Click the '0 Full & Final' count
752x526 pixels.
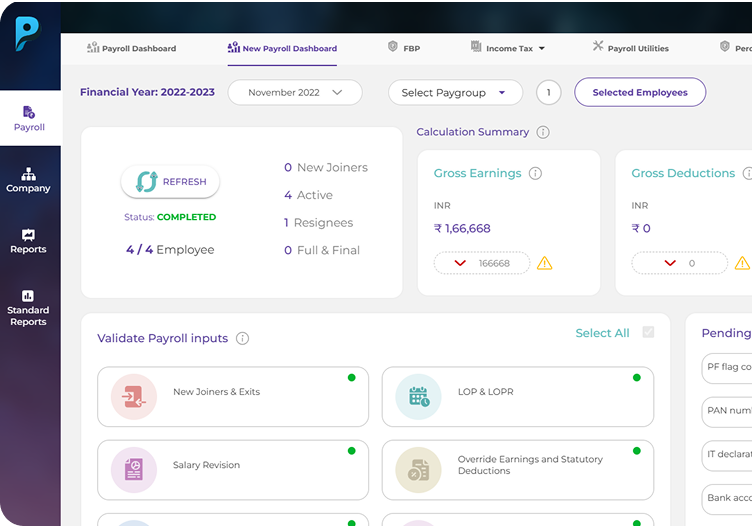click(x=322, y=250)
